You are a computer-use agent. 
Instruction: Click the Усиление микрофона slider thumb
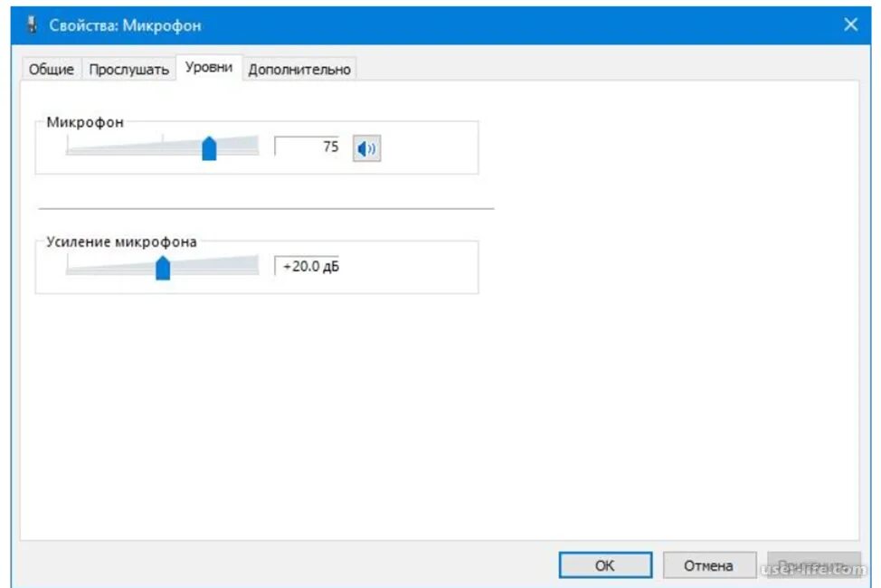[x=163, y=268]
